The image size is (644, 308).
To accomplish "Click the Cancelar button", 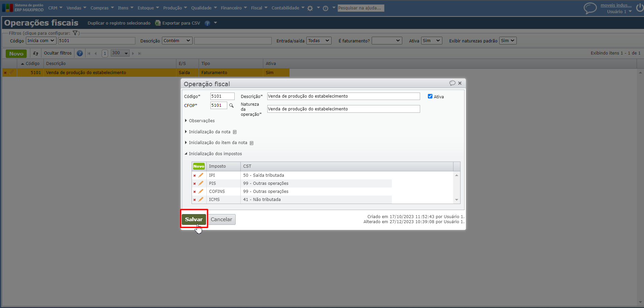I will coord(222,219).
